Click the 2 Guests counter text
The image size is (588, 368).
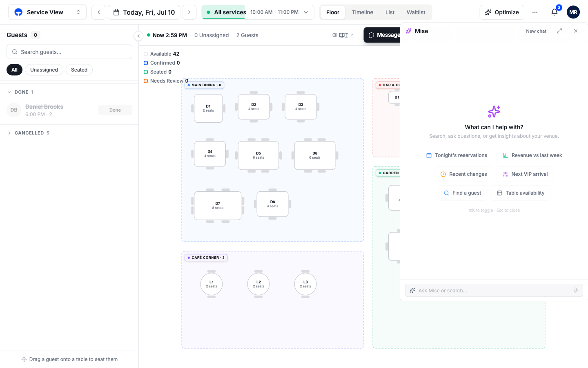[247, 35]
